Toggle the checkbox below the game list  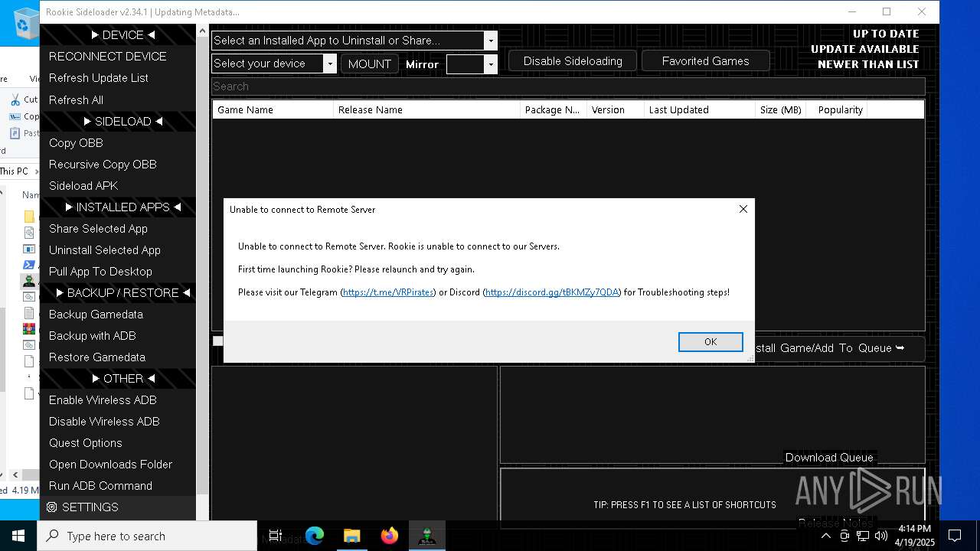tap(218, 341)
